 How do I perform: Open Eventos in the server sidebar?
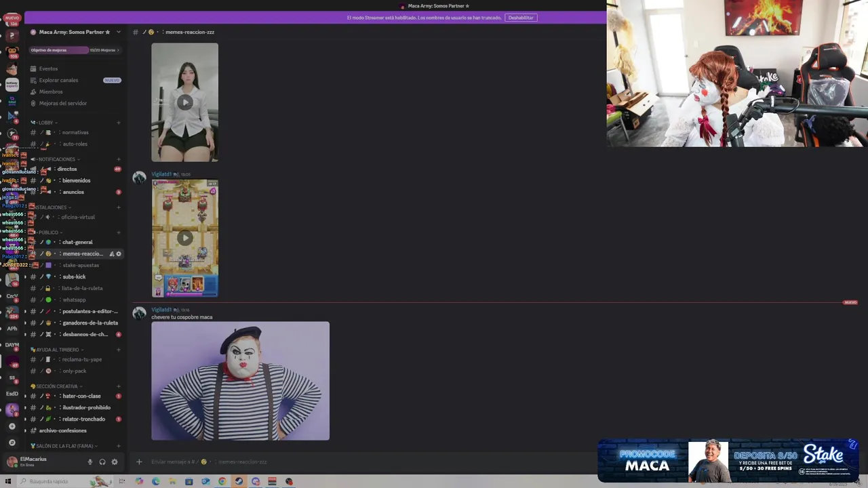(75, 68)
